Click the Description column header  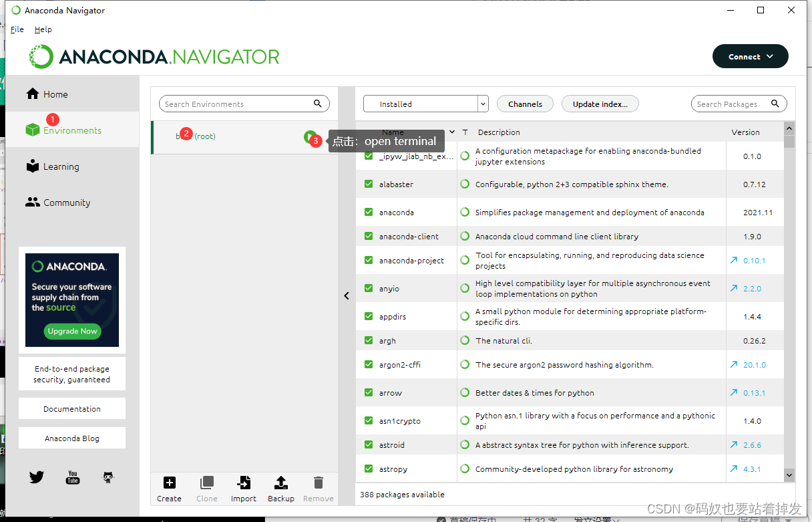click(x=499, y=132)
